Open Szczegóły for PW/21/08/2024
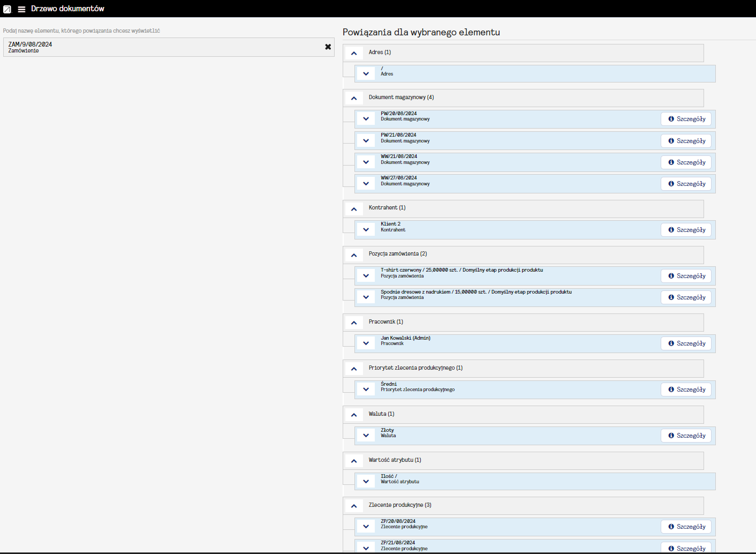756x554 pixels. tap(686, 141)
